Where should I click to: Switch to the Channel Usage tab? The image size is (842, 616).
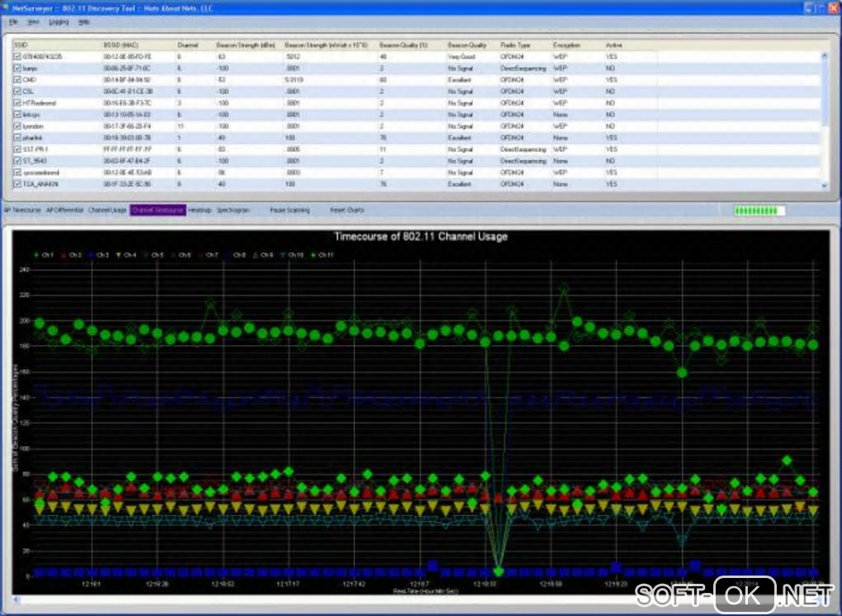point(107,210)
